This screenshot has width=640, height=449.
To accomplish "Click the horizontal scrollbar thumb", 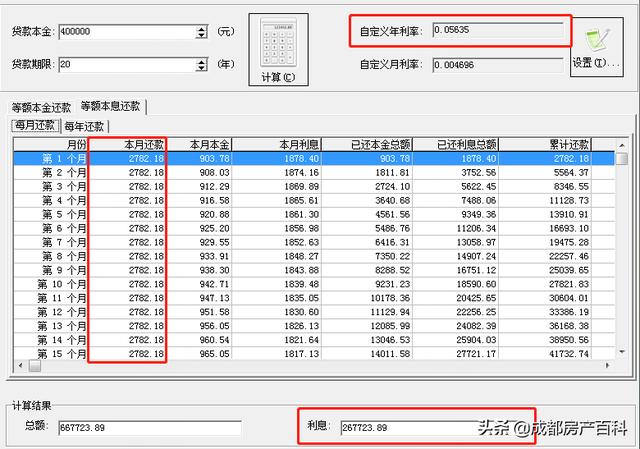I will (35, 366).
